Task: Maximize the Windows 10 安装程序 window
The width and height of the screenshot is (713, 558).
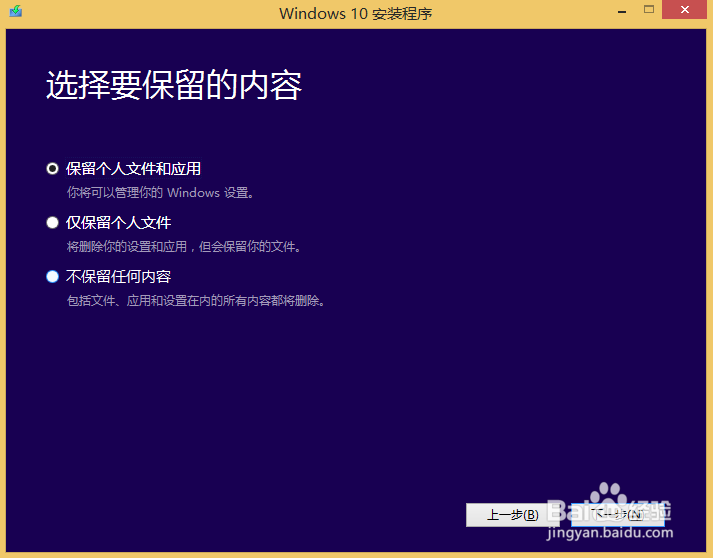Action: pyautogui.click(x=649, y=10)
